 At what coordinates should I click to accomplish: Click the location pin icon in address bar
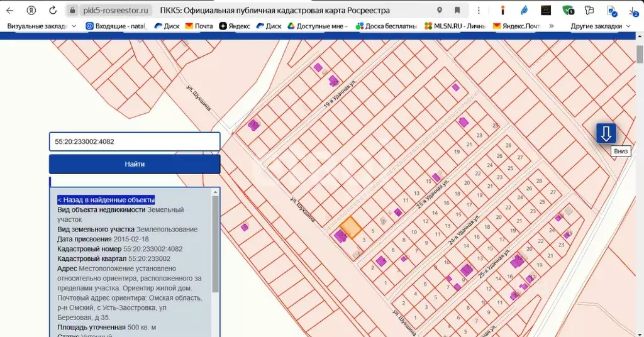coord(439,11)
